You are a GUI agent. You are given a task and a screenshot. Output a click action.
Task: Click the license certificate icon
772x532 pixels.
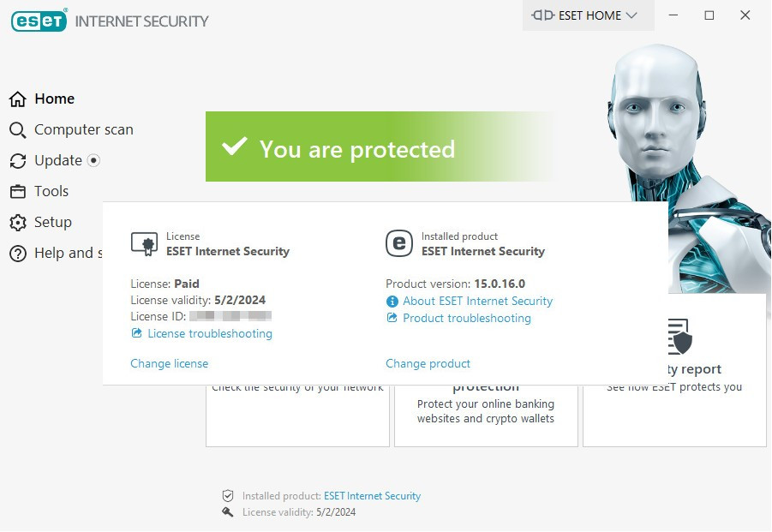tap(144, 244)
